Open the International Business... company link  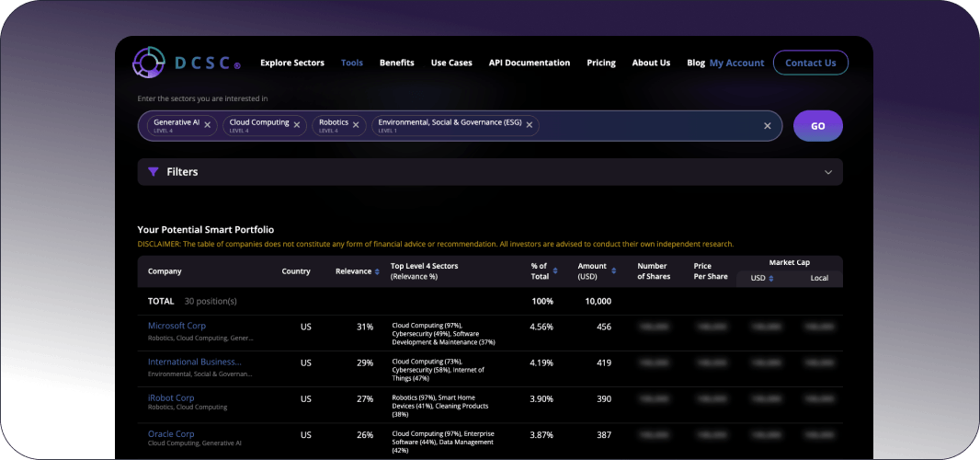pos(194,362)
